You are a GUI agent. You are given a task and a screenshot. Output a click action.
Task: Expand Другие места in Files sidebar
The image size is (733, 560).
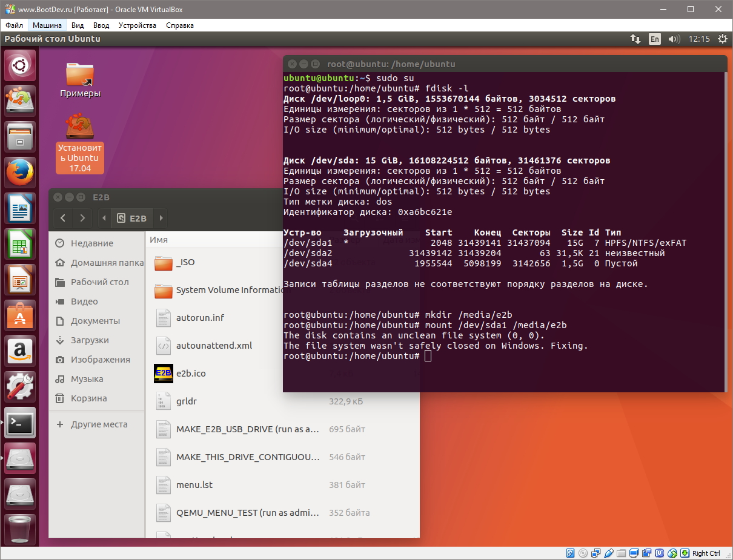click(x=97, y=424)
